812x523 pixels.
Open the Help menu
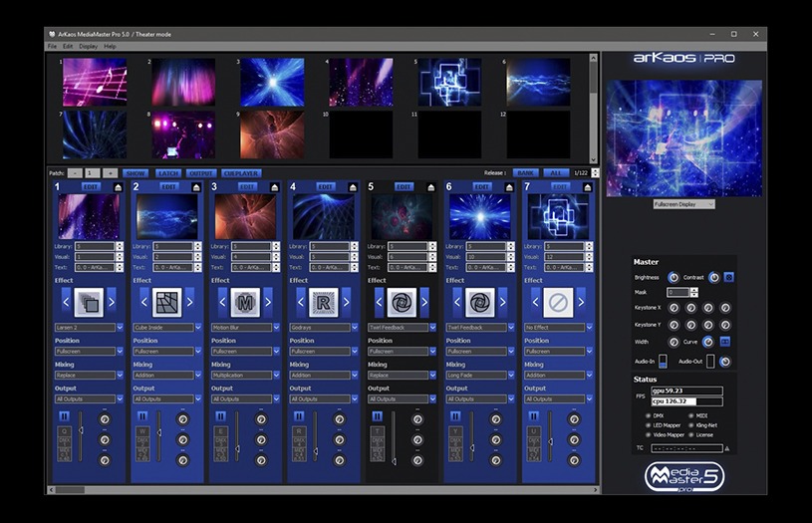pyautogui.click(x=110, y=46)
